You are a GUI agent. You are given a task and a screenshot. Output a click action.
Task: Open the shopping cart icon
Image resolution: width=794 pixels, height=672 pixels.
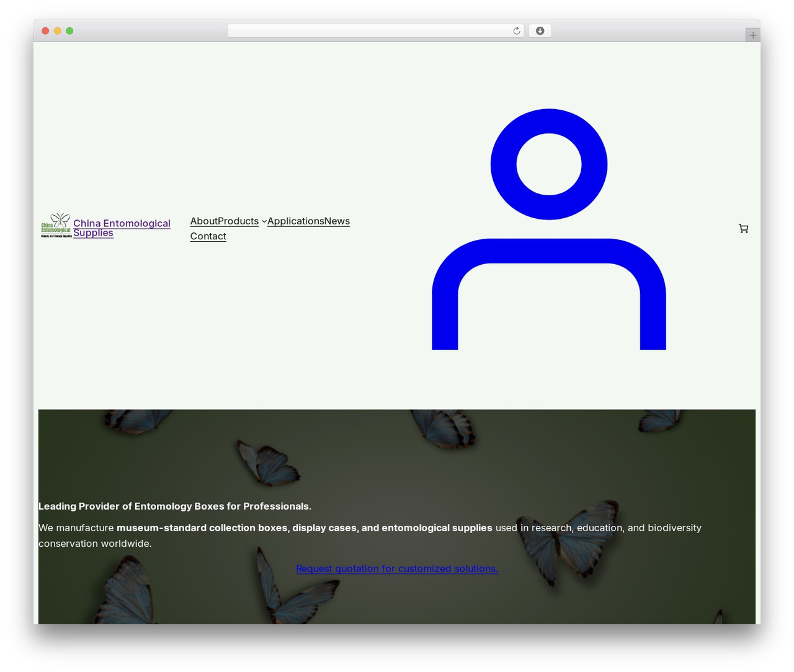tap(743, 228)
